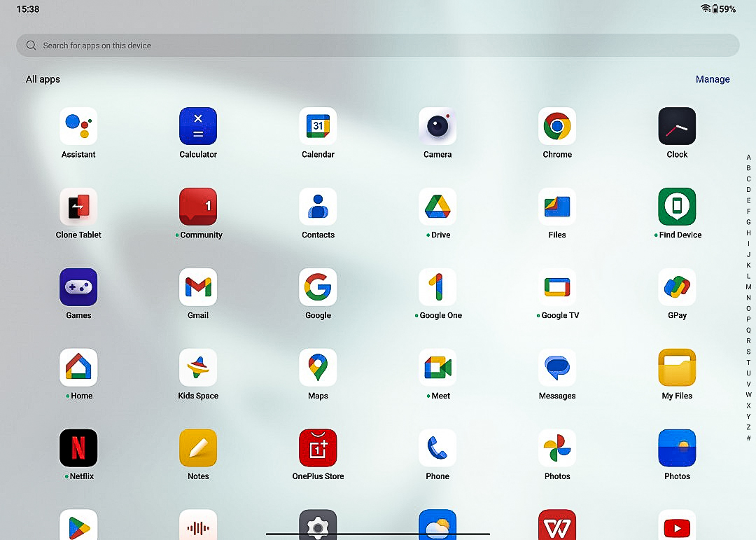The height and width of the screenshot is (540, 756).
Task: Open the Phone dialer app
Action: coord(437,448)
